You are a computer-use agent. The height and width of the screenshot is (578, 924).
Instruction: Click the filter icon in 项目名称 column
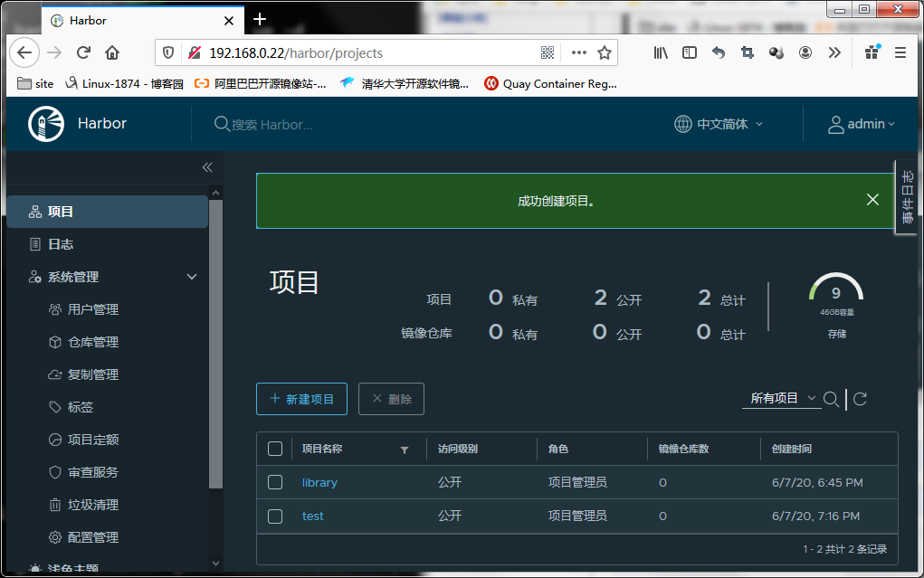[405, 450]
